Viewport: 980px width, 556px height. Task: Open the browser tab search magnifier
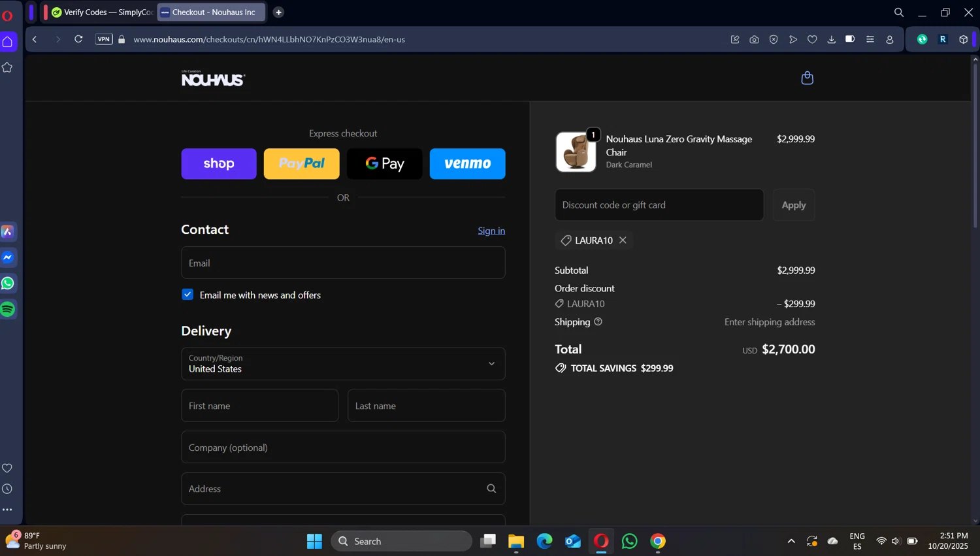click(899, 12)
